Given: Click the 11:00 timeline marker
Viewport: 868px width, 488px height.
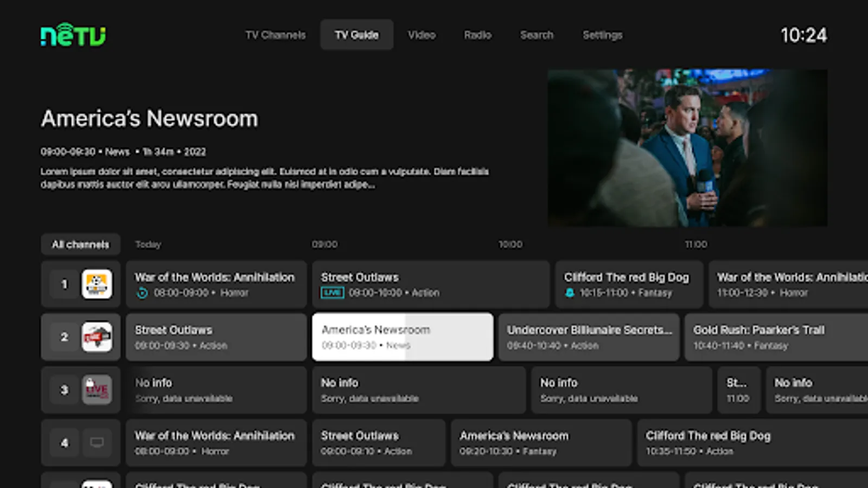Looking at the screenshot, I should click(696, 245).
